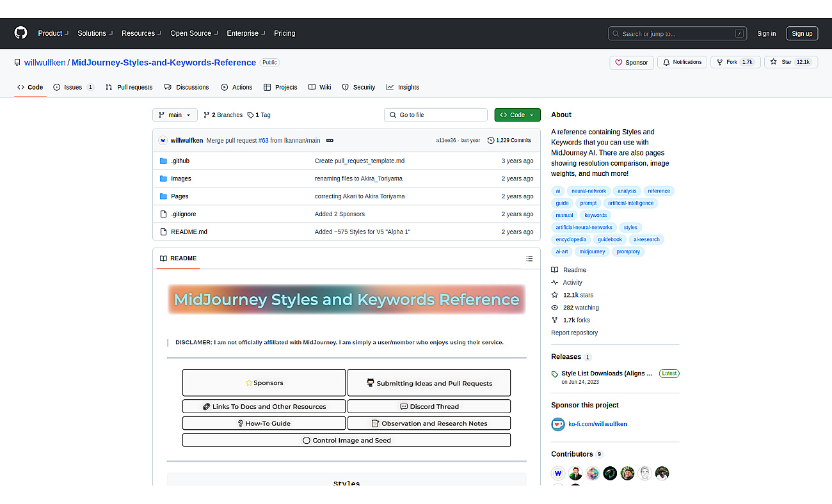Click the README.md file icon

coord(163,232)
